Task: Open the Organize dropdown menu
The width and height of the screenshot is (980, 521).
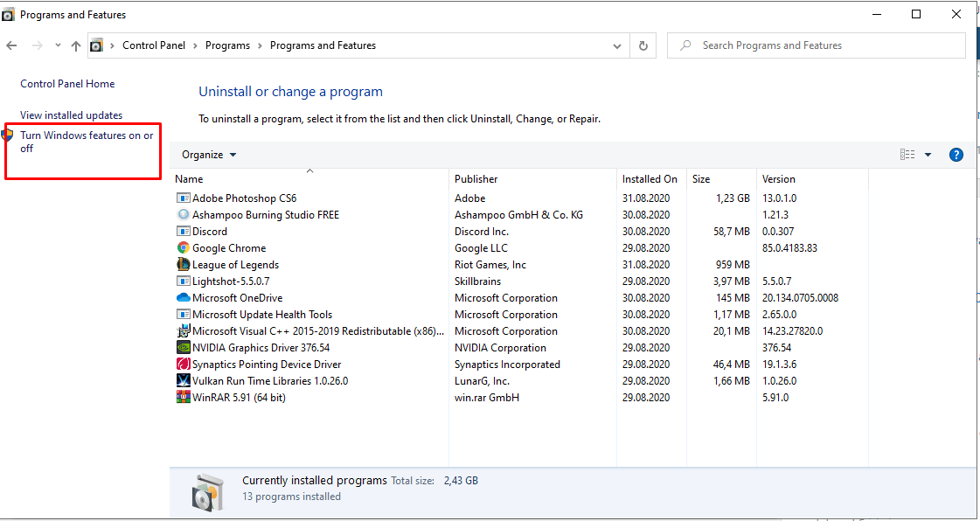Action: 209,155
